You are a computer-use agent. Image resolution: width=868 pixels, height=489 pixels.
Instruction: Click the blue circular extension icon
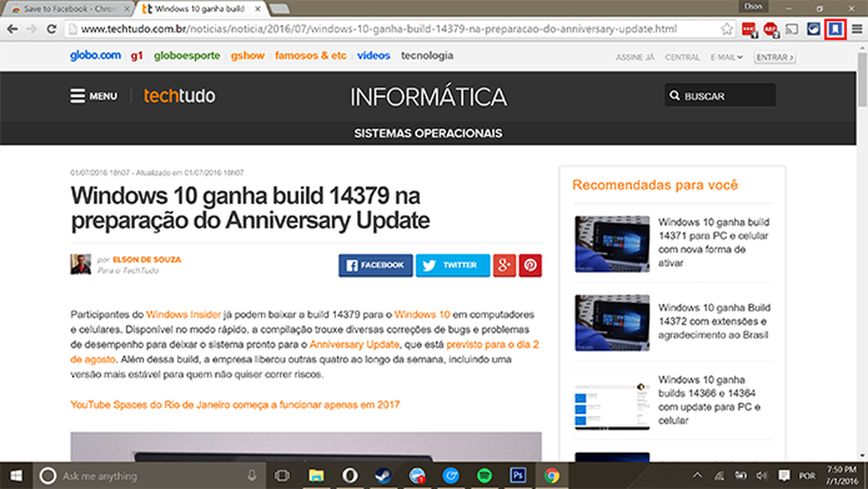[813, 29]
